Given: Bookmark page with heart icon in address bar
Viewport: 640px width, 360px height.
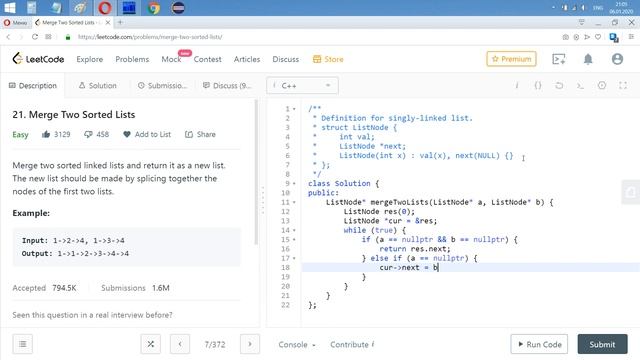Looking at the screenshot, I should 598,37.
